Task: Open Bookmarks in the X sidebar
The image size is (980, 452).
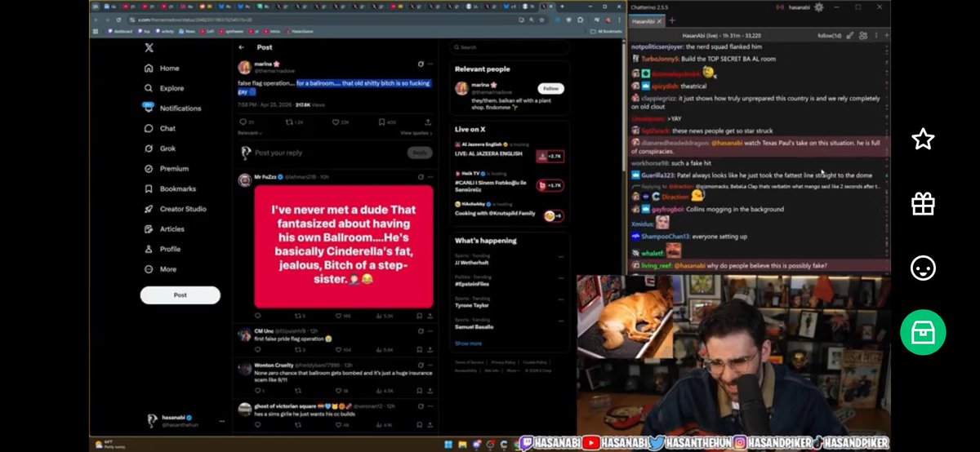Action: coord(170,188)
